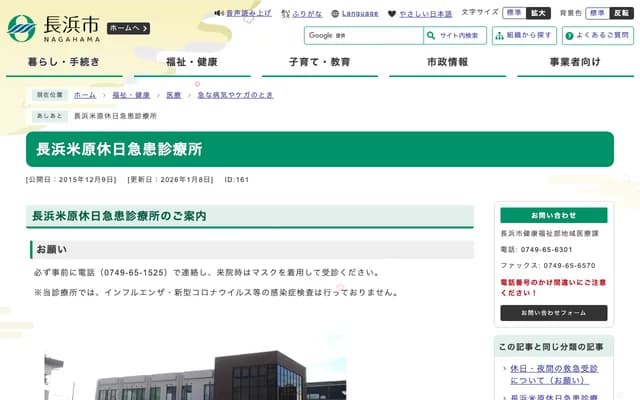The height and width of the screenshot is (400, 640).
Task: Click the speaker icon beside 音声読み上げ
Action: click(219, 13)
